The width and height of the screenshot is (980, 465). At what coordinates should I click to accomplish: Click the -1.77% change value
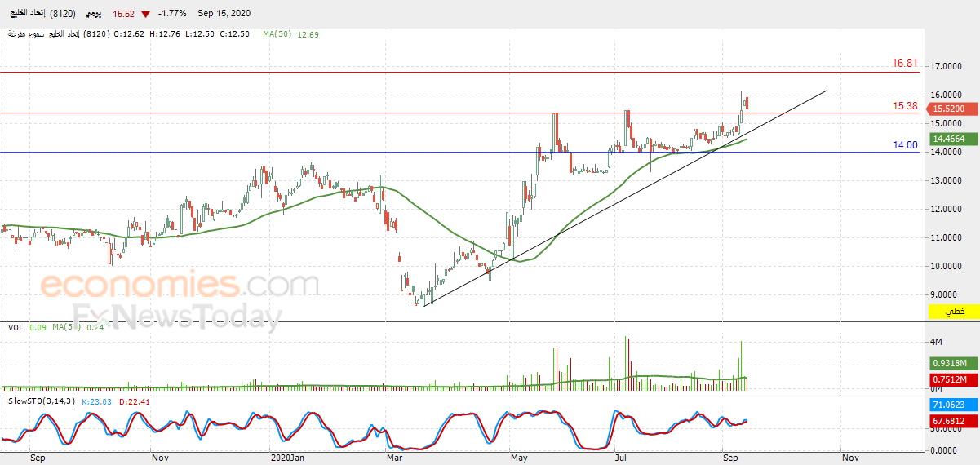click(173, 14)
